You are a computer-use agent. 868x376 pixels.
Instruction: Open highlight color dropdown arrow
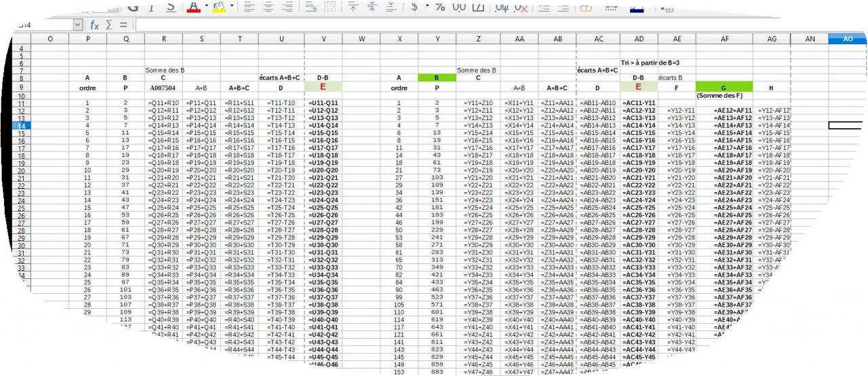[x=231, y=6]
